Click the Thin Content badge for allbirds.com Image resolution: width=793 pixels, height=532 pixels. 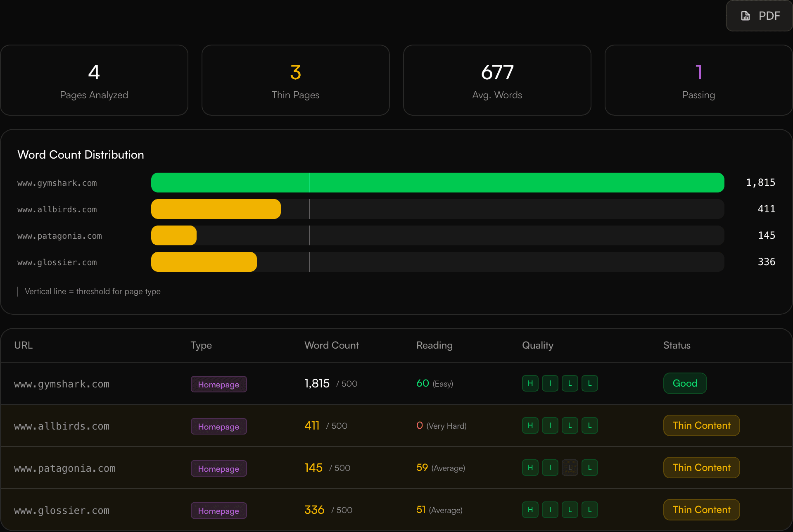pos(701,425)
